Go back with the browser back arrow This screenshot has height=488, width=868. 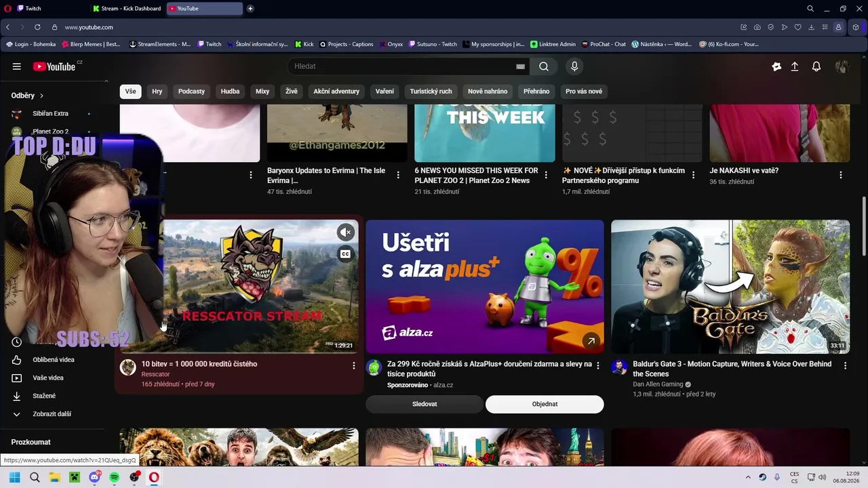click(8, 27)
